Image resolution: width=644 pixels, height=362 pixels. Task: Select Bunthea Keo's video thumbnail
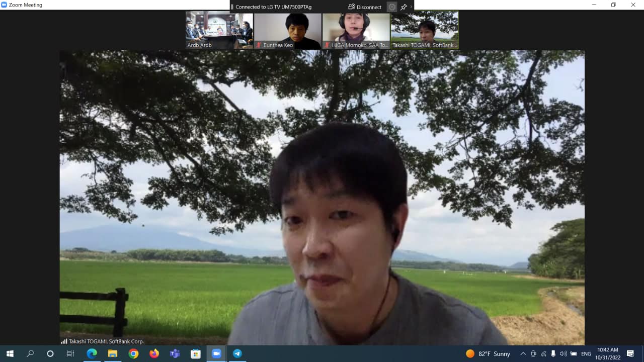pos(287,30)
